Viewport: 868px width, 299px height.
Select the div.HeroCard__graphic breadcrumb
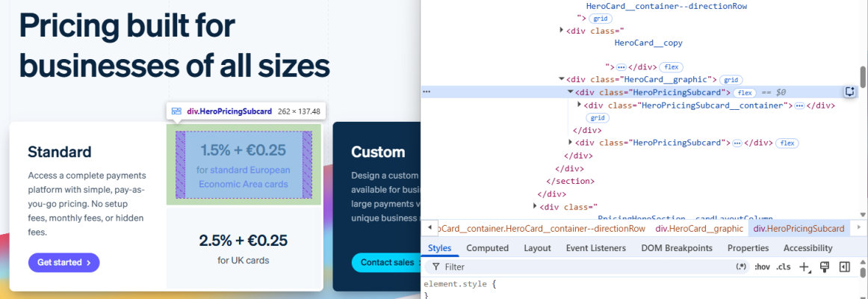pyautogui.click(x=698, y=228)
